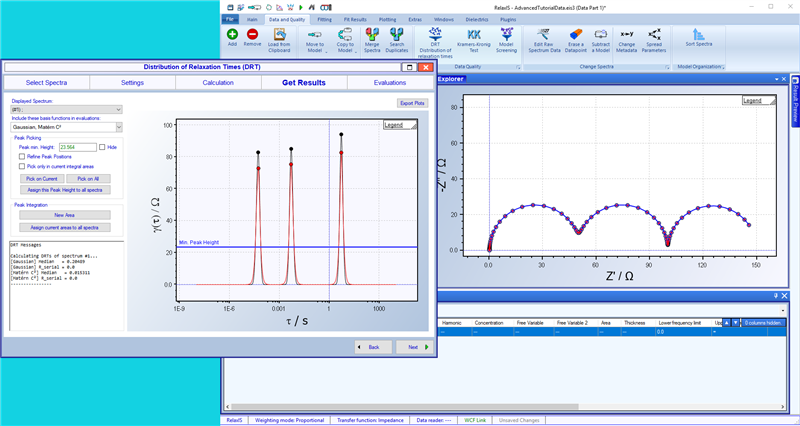
Task: Toggle the Hide checkbox for peak height
Action: (x=103, y=147)
